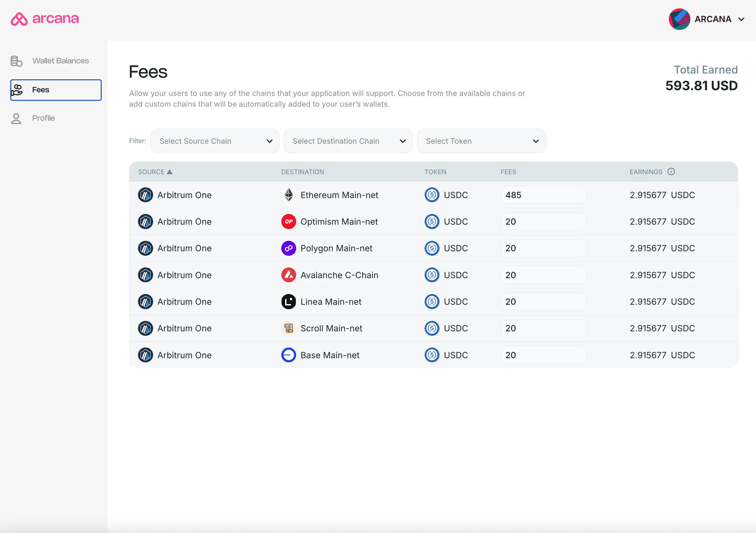Open Wallet Balances page
This screenshot has width=756, height=533.
56,61
